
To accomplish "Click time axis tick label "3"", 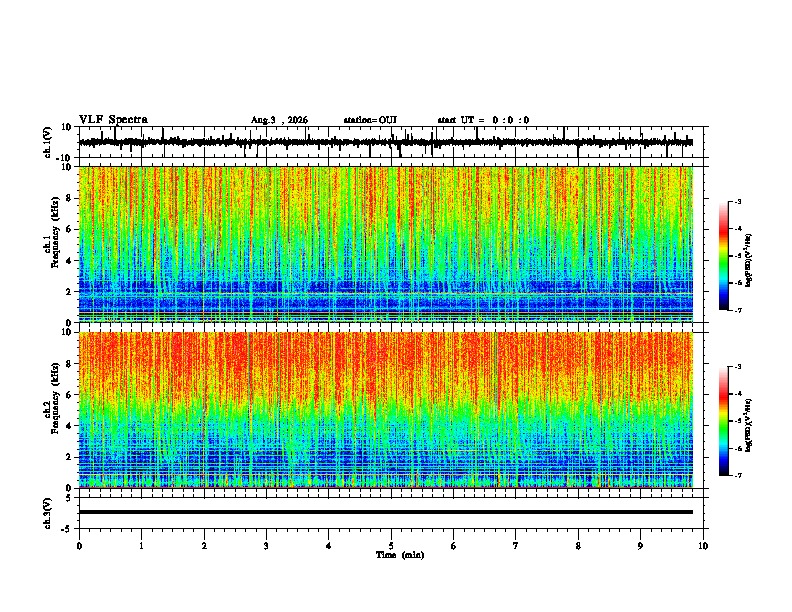I will [x=266, y=546].
